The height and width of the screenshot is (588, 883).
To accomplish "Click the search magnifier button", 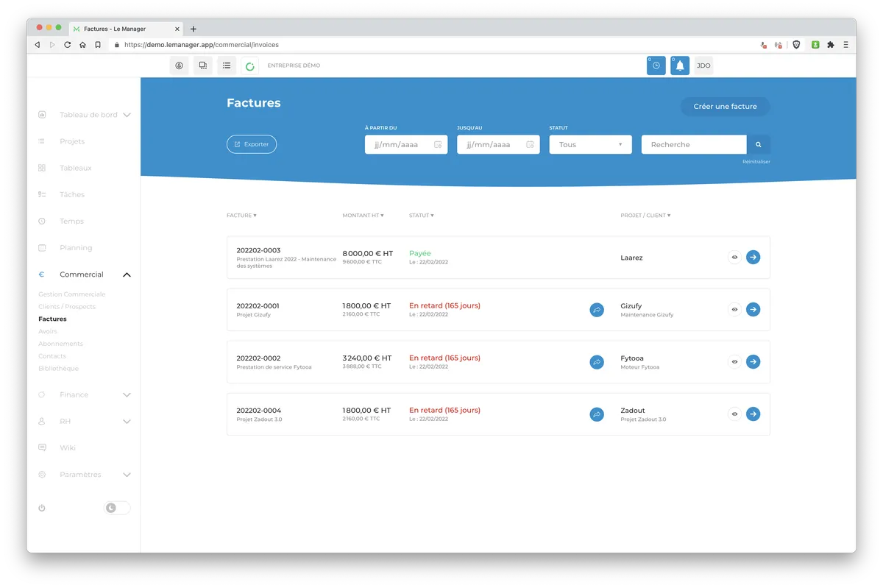I will click(759, 144).
